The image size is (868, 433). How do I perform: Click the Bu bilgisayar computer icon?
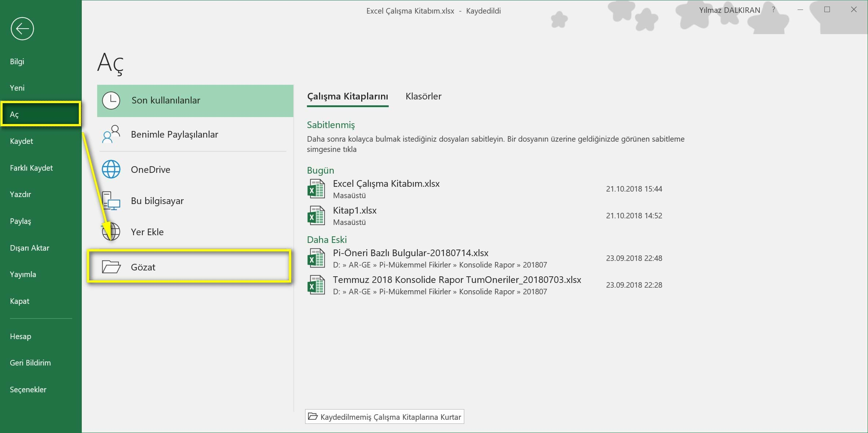point(111,201)
